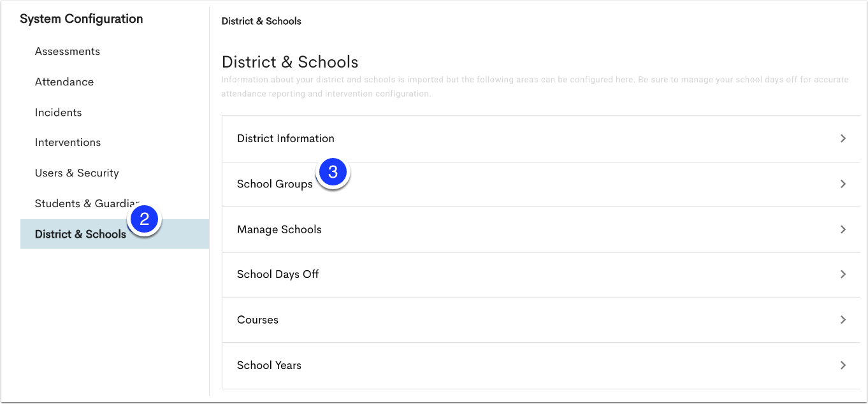Viewport: 868px width, 404px height.
Task: Click the blue step 3 badge
Action: pyautogui.click(x=333, y=173)
